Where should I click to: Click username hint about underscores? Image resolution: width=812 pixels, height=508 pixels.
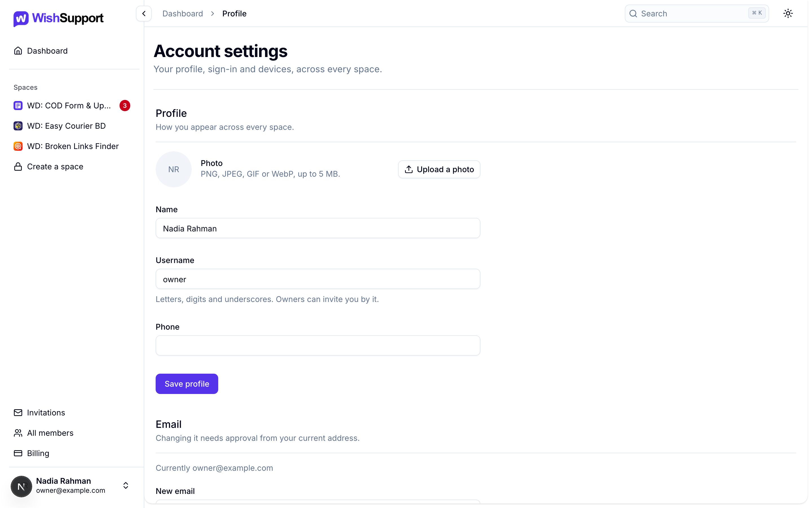tap(267, 299)
